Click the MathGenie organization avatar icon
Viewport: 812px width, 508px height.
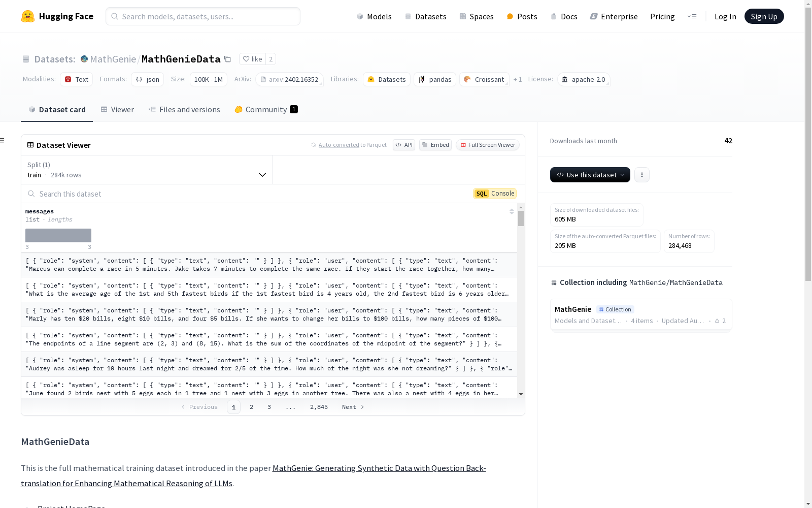pos(84,59)
